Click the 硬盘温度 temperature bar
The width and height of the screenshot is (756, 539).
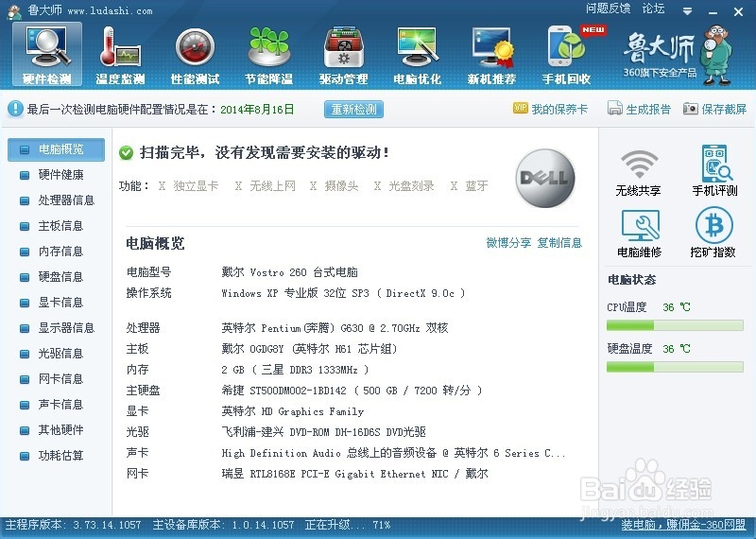point(675,367)
